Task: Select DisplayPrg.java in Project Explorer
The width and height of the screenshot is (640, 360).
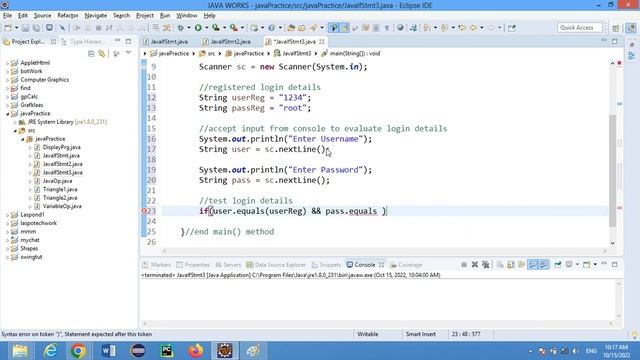Action: pyautogui.click(x=61, y=147)
